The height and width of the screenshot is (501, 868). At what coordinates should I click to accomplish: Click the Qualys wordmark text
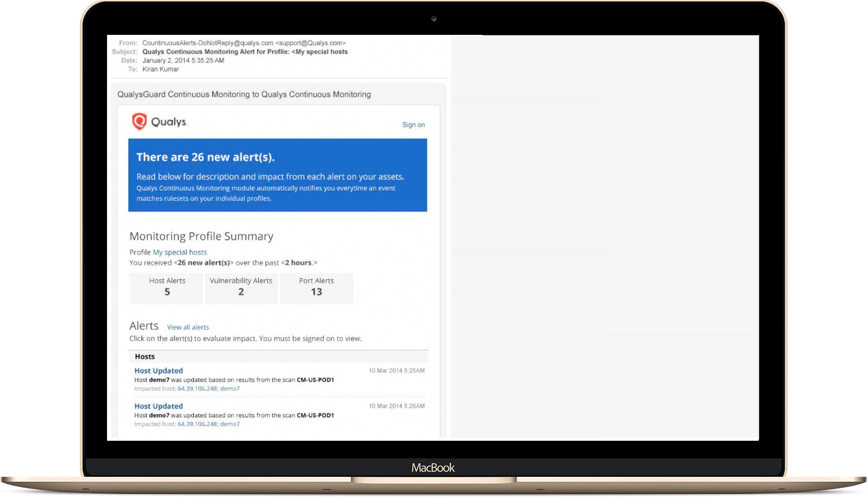point(169,122)
